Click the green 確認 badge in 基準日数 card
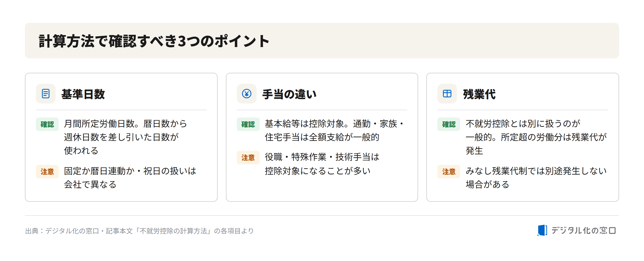 pos(47,124)
